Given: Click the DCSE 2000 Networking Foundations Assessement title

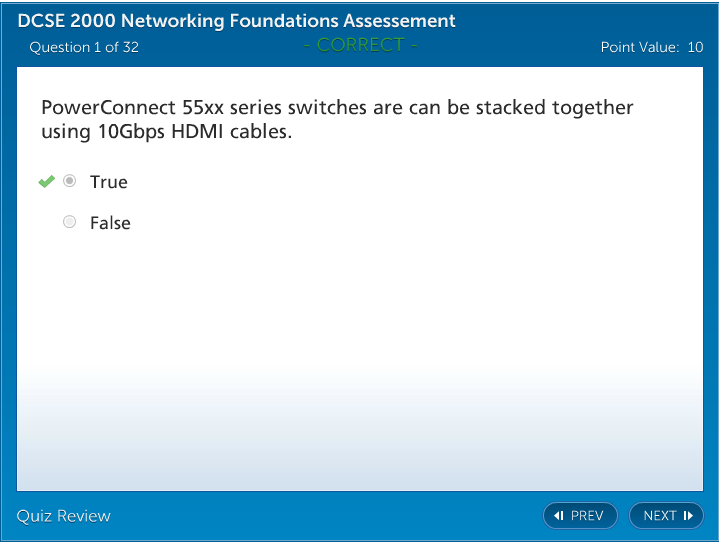Looking at the screenshot, I should [236, 21].
